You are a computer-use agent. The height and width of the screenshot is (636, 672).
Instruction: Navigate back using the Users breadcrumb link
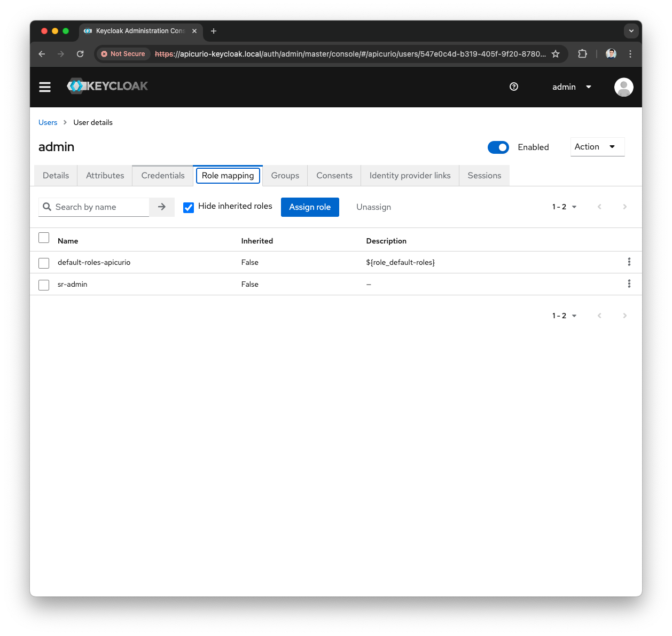tap(48, 122)
